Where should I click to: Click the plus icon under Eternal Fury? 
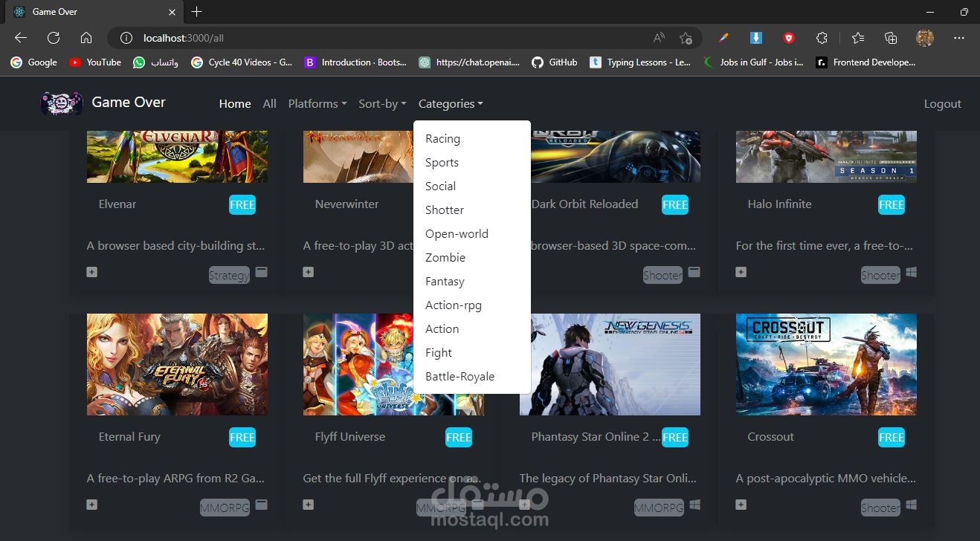(91, 505)
